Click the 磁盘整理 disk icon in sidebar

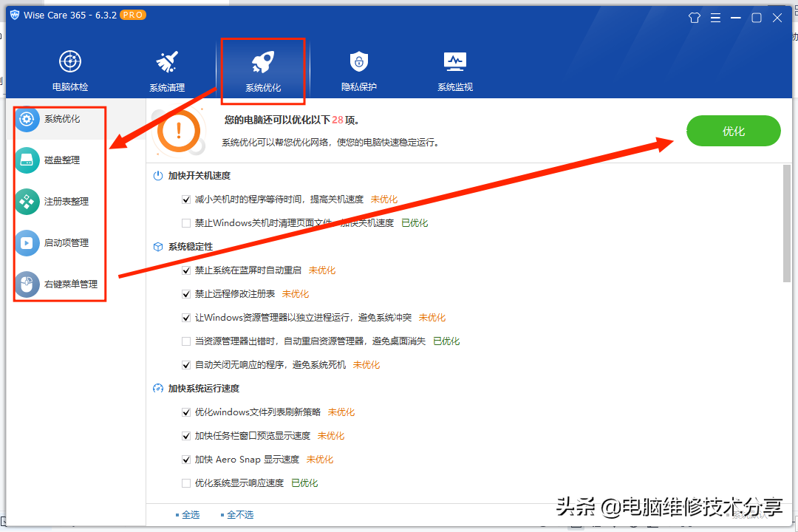[x=27, y=160]
